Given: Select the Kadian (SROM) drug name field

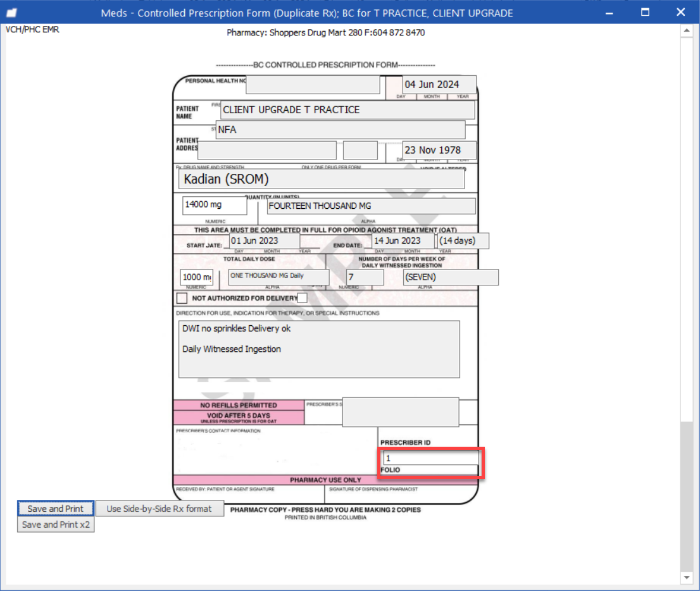Looking at the screenshot, I should pyautogui.click(x=321, y=179).
